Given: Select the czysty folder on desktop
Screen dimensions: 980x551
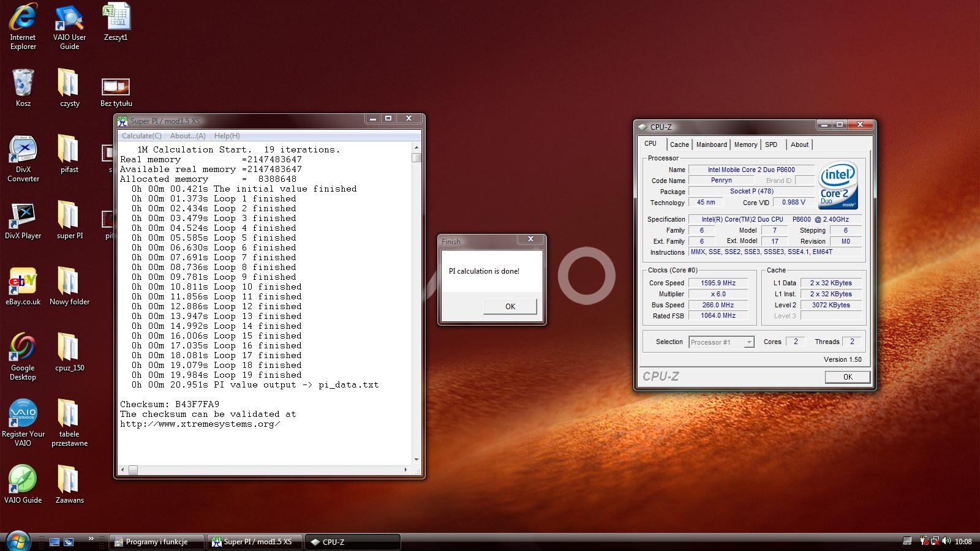Looking at the screenshot, I should click(69, 88).
